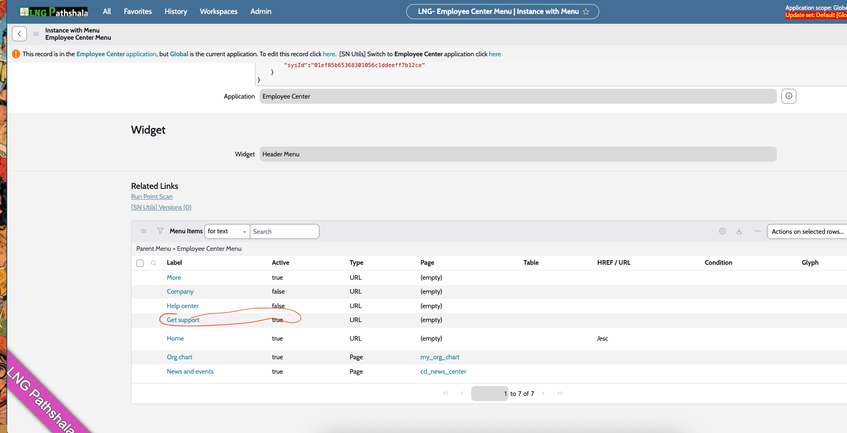Image resolution: width=847 pixels, height=433 pixels.
Task: Sort Menu Items by Table column
Action: click(x=531, y=263)
